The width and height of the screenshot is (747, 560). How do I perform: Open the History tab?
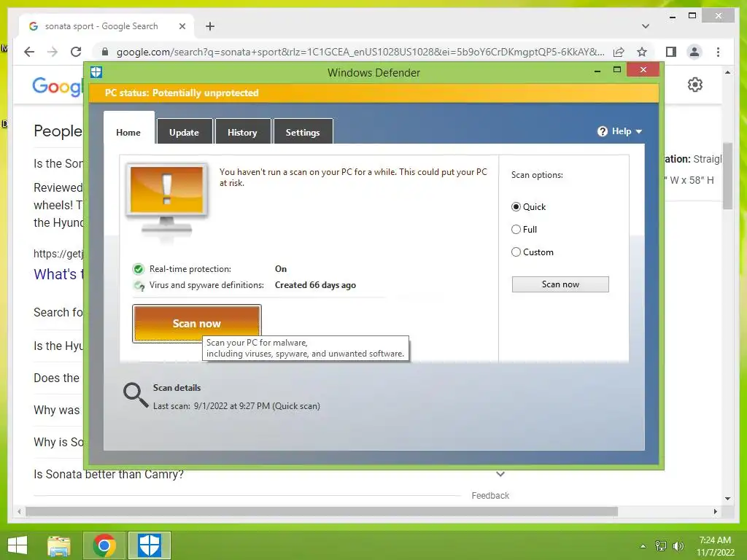[x=242, y=133]
